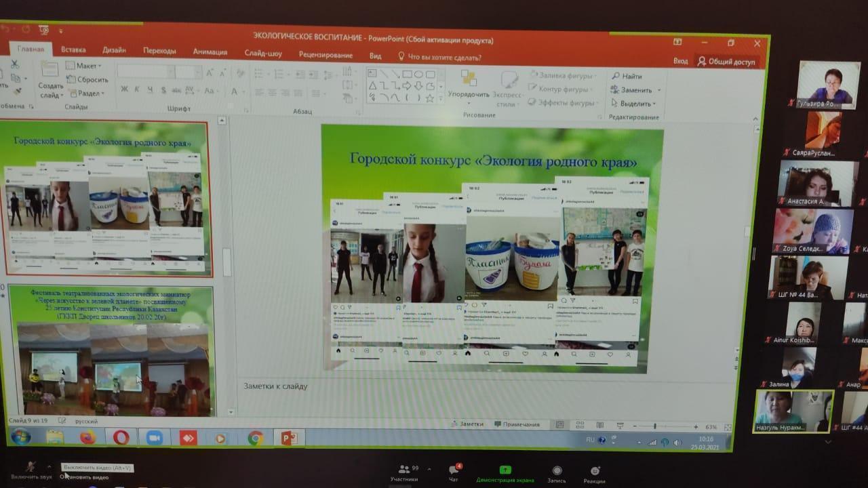The width and height of the screenshot is (868, 488).
Task: Open Zoom Участники participants panel
Action: tap(405, 472)
